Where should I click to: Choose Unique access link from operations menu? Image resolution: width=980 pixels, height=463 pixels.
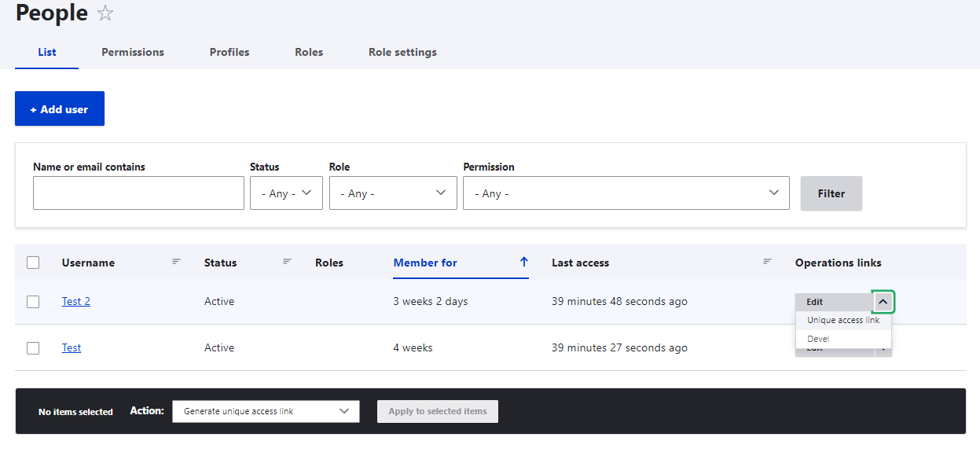[843, 321]
